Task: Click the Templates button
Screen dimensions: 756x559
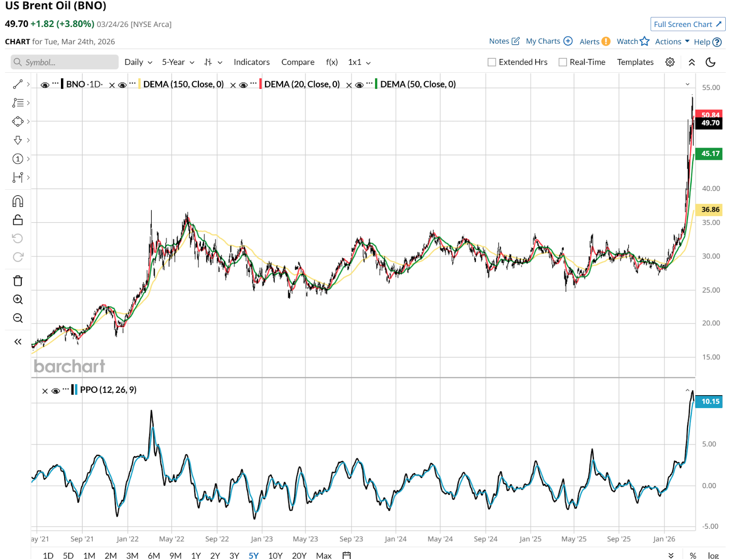Action: click(x=635, y=62)
